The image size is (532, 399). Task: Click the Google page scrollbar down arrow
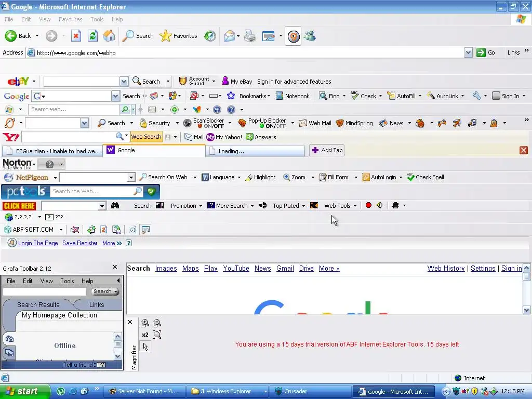[527, 310]
